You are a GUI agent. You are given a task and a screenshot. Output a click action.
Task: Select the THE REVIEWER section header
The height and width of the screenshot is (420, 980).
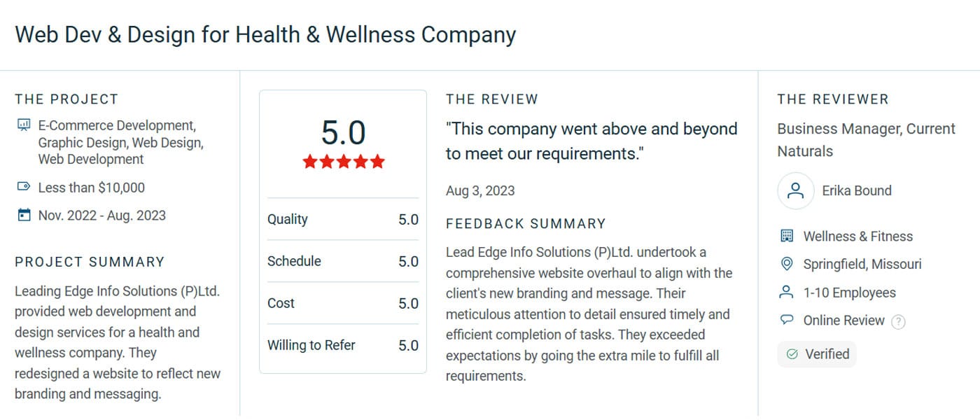(833, 99)
